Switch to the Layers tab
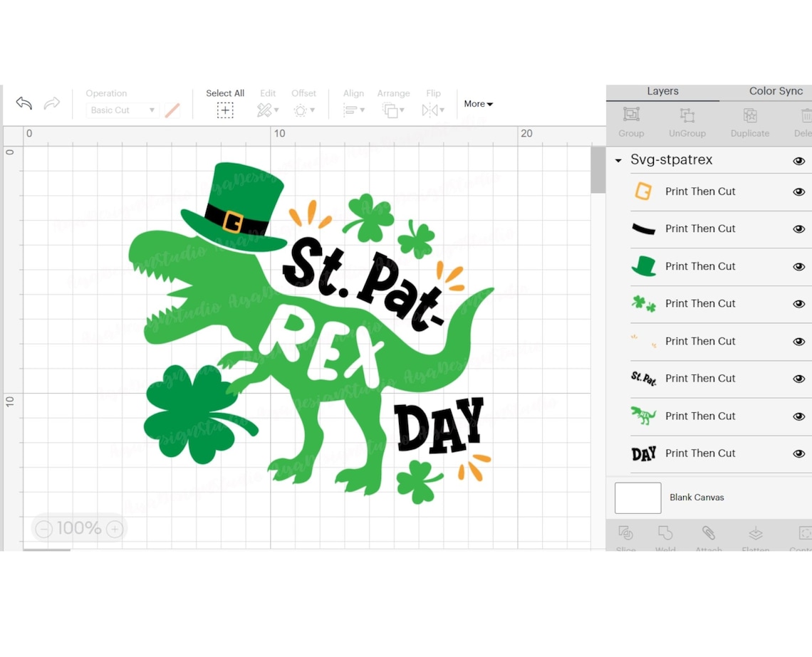 tap(662, 91)
